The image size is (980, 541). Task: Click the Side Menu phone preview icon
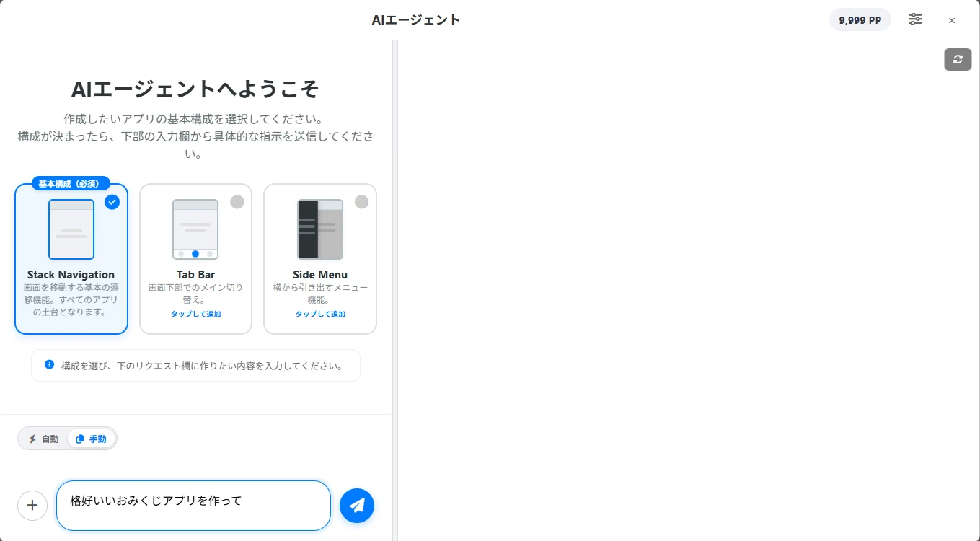tap(319, 229)
